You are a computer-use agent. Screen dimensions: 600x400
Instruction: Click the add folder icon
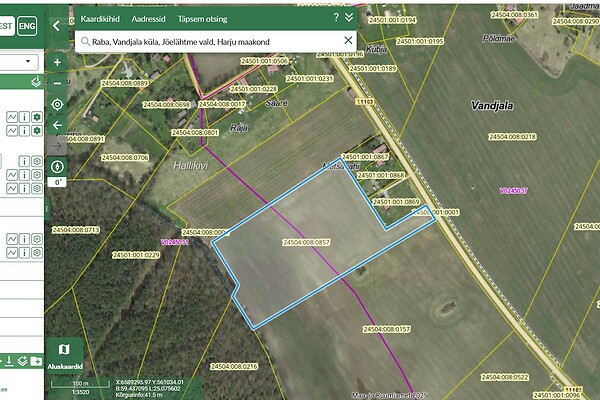tap(37, 361)
